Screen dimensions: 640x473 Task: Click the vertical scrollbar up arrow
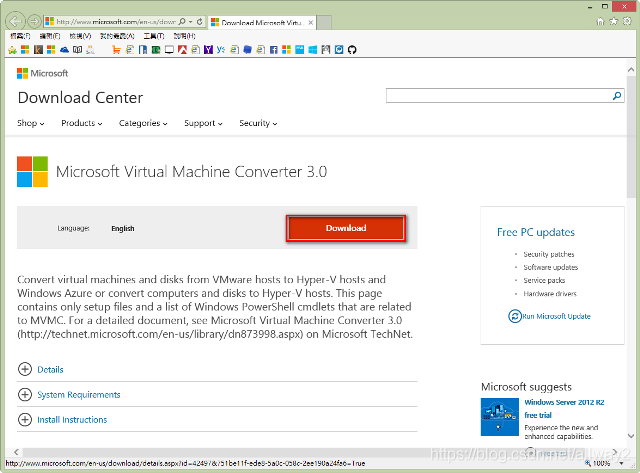point(631,70)
